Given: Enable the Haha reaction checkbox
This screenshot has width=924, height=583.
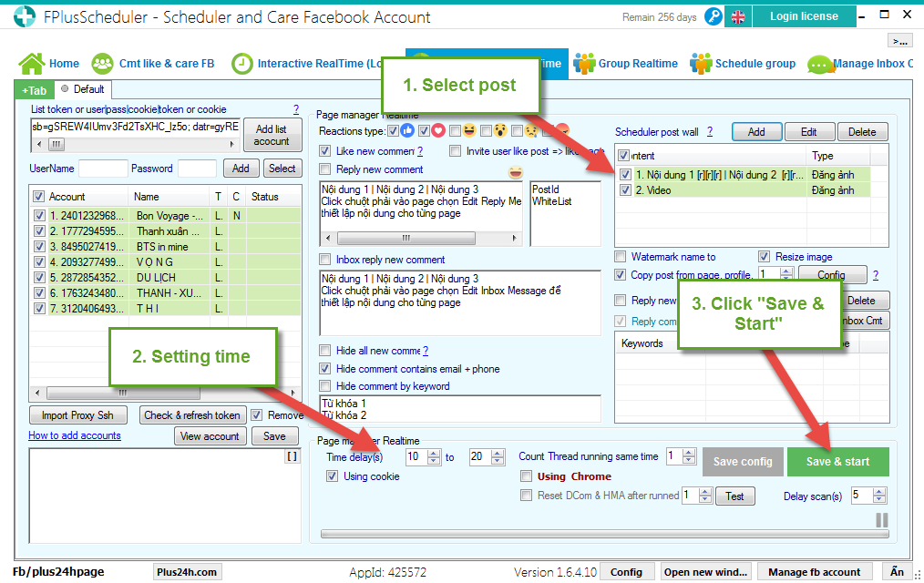Looking at the screenshot, I should [455, 131].
